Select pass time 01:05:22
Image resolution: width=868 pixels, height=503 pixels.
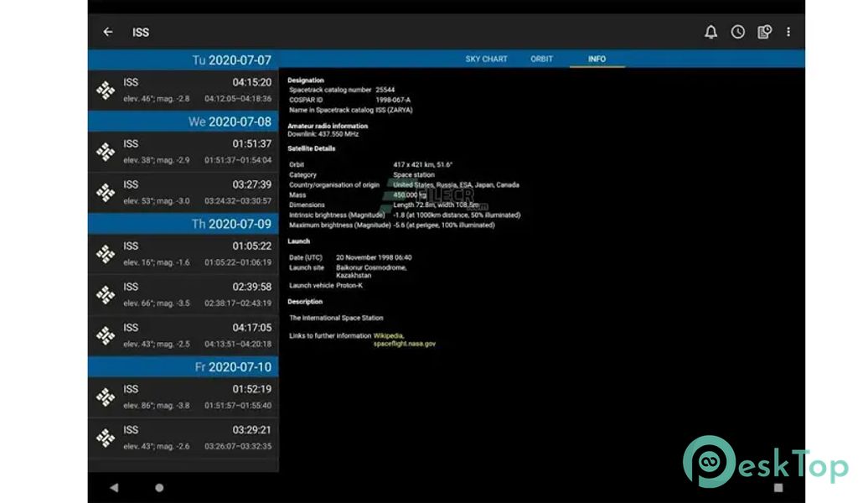252,246
